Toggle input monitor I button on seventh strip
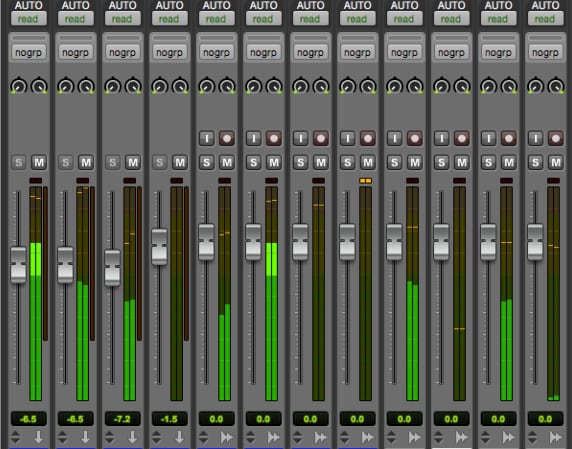This screenshot has height=449, width=572. click(x=301, y=139)
